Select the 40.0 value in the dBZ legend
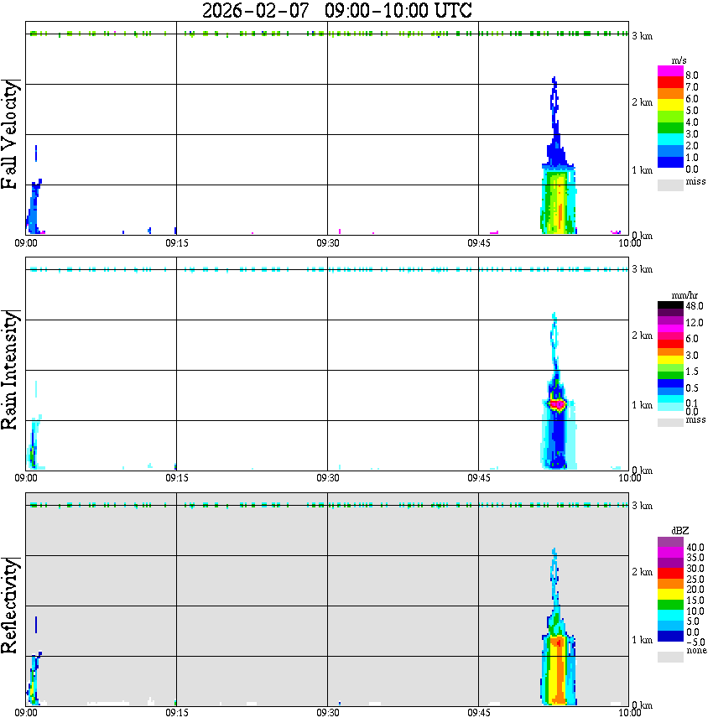 pos(695,548)
